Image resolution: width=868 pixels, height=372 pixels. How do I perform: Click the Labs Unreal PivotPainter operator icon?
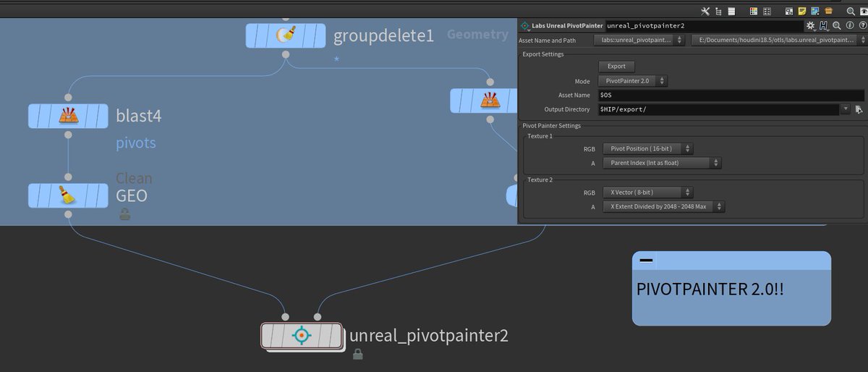coord(525,25)
